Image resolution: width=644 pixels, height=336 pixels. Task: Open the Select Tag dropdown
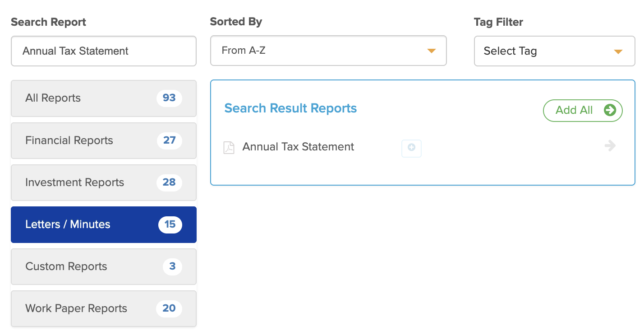[x=554, y=51]
